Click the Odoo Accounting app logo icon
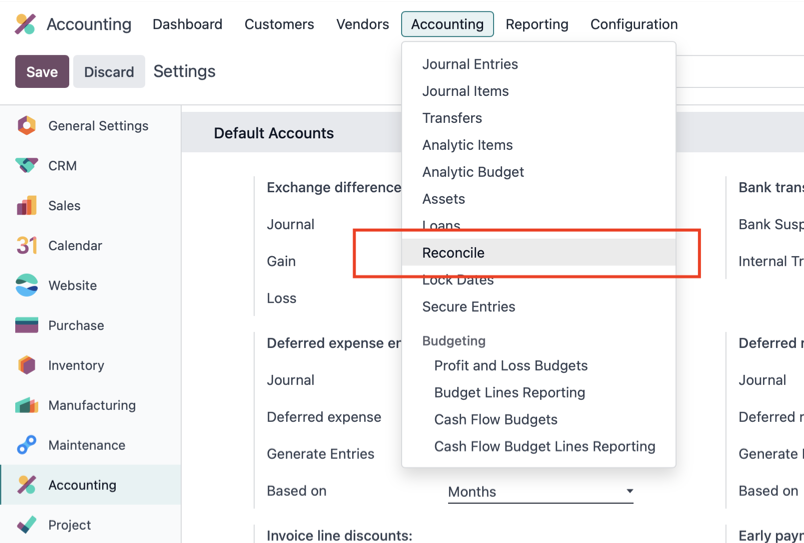The height and width of the screenshot is (543, 804). (x=25, y=24)
